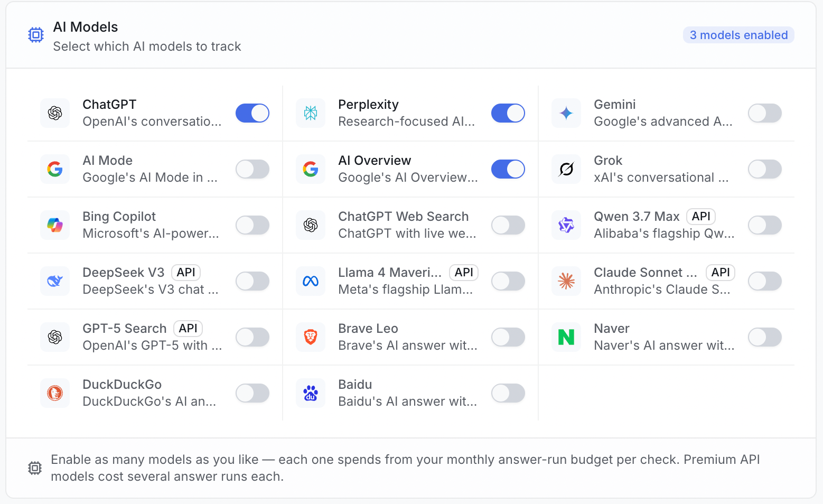Viewport: 823px width, 504px height.
Task: Switch on Google AI Mode toggle
Action: click(x=252, y=169)
